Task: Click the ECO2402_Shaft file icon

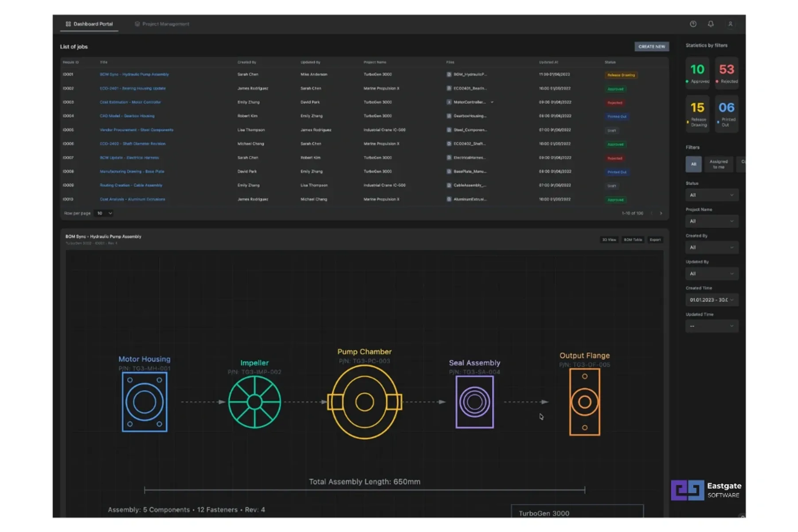Action: coord(449,144)
